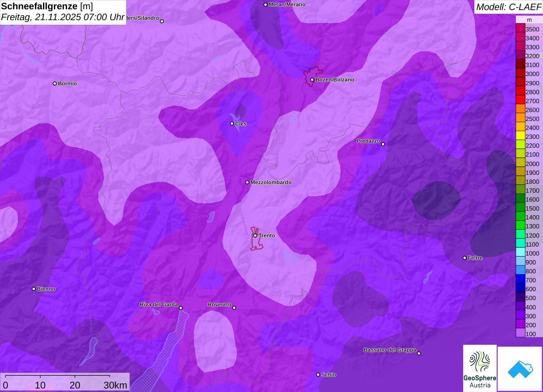Click the 'Schneefallgrenze [m]' title text

coord(47,6)
